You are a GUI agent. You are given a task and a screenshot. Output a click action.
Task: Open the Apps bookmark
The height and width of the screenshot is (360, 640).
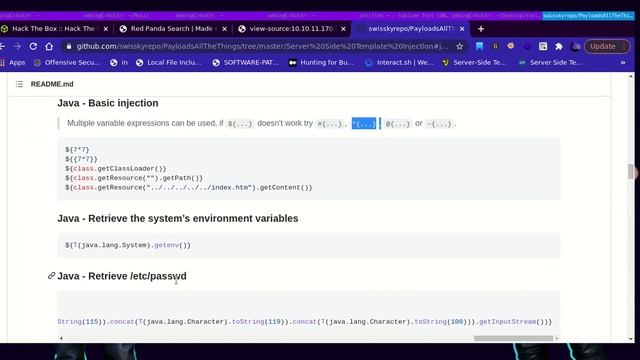pos(13,62)
